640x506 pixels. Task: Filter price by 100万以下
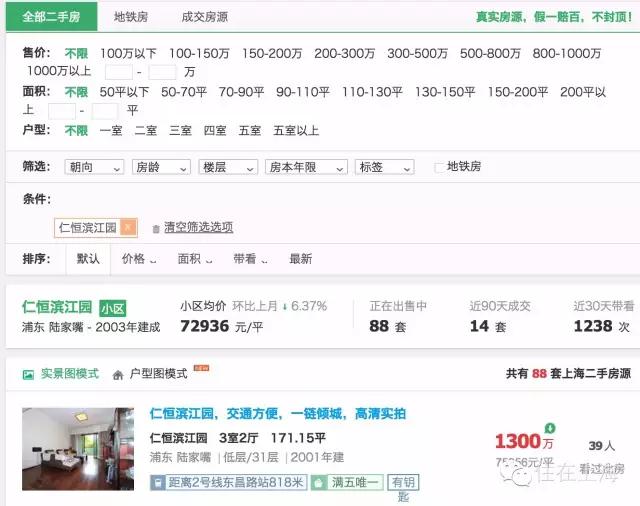click(128, 53)
